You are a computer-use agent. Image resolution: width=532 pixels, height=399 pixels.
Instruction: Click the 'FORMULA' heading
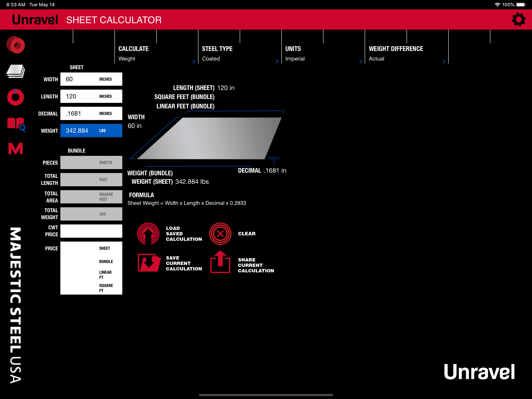[x=141, y=195]
